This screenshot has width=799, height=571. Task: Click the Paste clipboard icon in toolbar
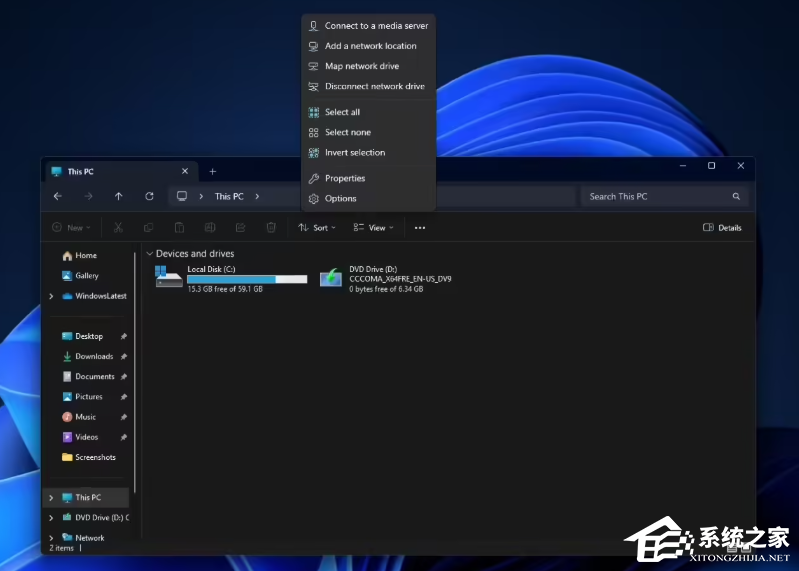coord(179,228)
